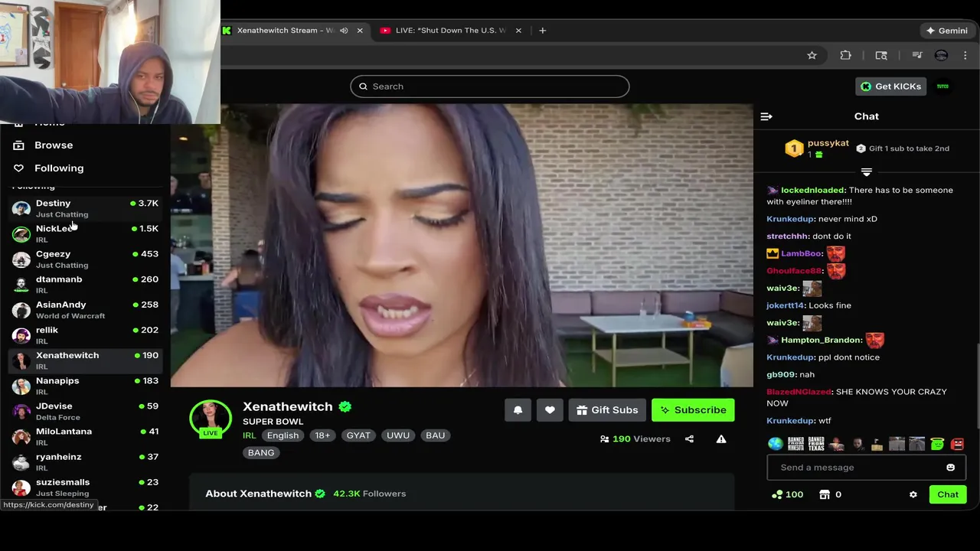Open MiloLantana channel in sidebar

pos(84,435)
